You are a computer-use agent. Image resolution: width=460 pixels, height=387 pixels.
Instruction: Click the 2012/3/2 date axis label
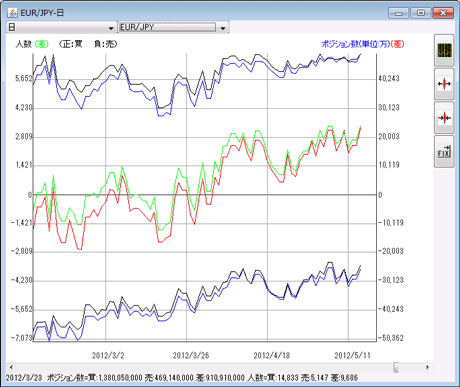click(x=108, y=355)
